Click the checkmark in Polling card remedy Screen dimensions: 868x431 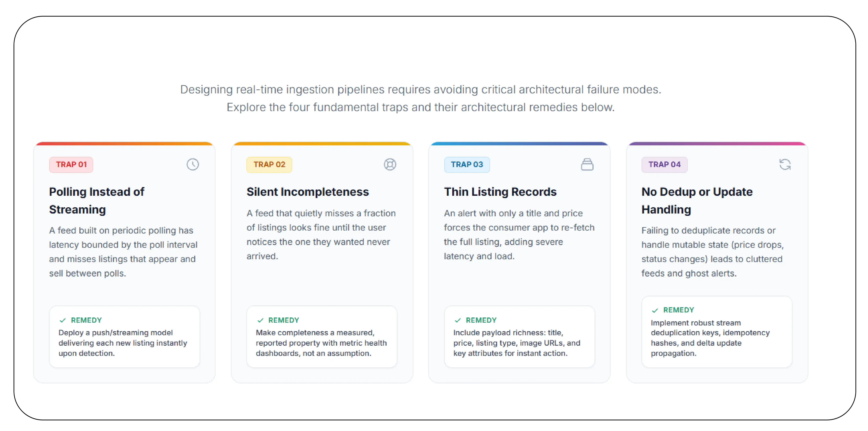point(62,320)
